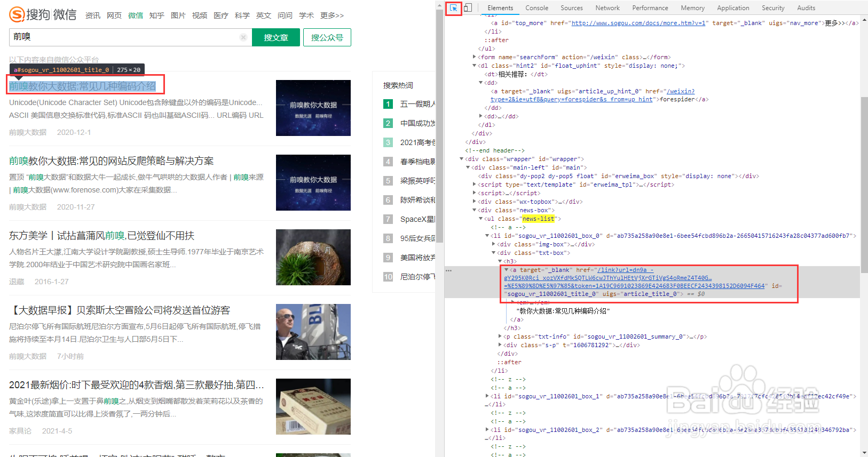
Task: Open the 图片 navigation link
Action: [x=178, y=15]
